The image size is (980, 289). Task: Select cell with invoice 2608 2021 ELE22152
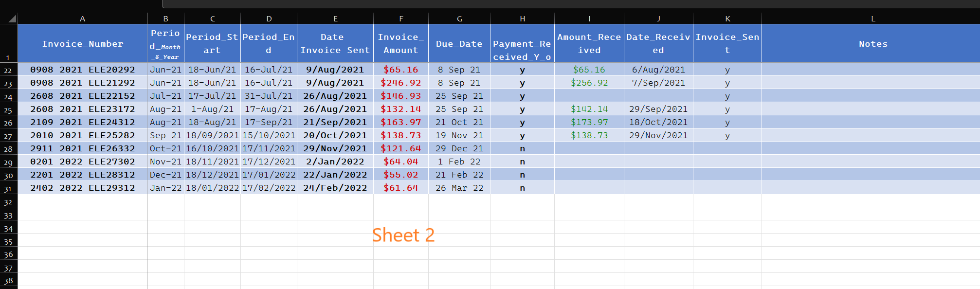[x=82, y=96]
